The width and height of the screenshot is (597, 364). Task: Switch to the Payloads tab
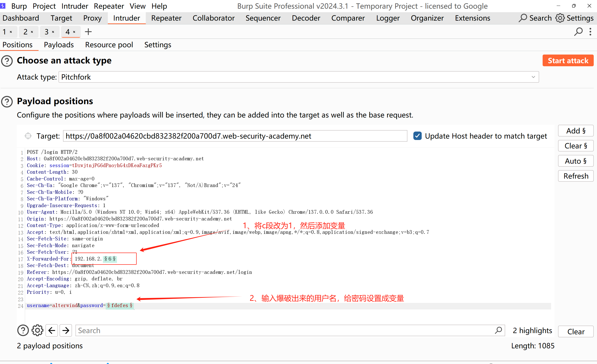(59, 45)
